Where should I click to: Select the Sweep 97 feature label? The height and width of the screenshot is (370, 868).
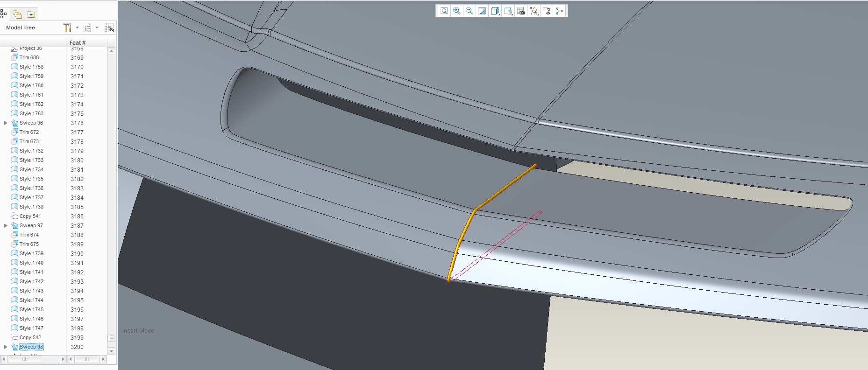pyautogui.click(x=31, y=225)
